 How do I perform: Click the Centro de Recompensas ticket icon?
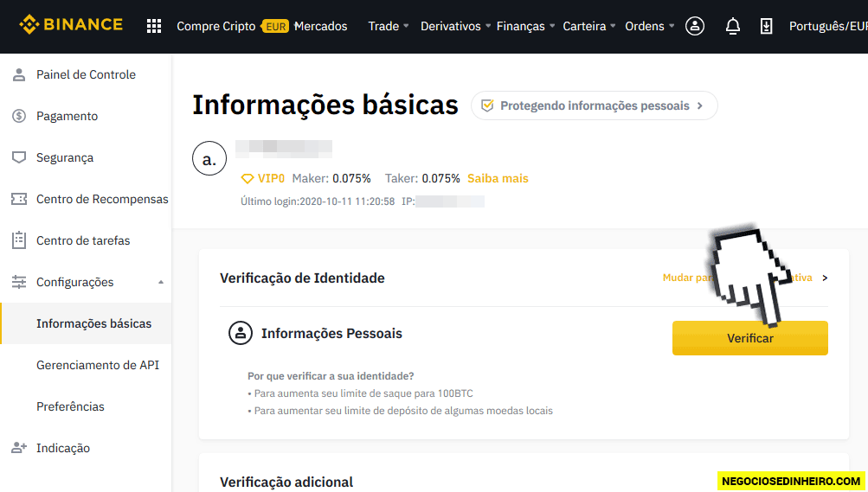click(19, 199)
